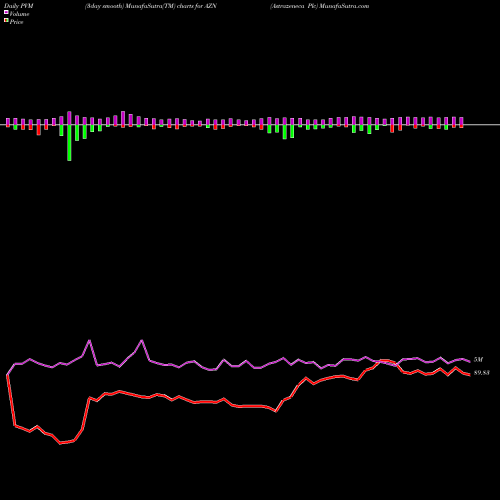Click the Price legend color swatch

tap(6, 21)
